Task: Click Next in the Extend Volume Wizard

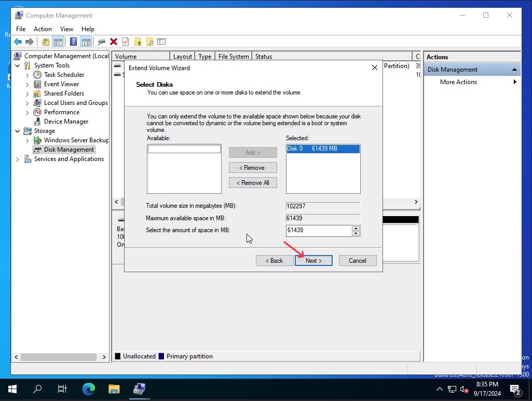Action: (x=313, y=261)
